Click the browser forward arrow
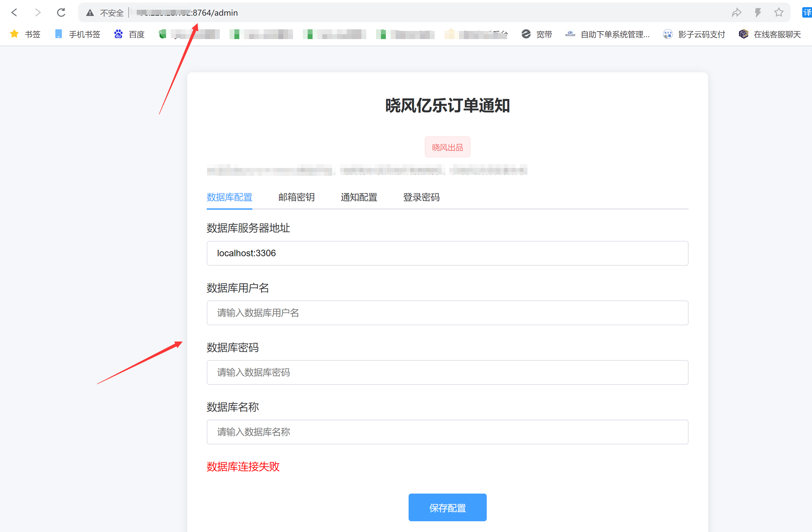 [x=37, y=13]
